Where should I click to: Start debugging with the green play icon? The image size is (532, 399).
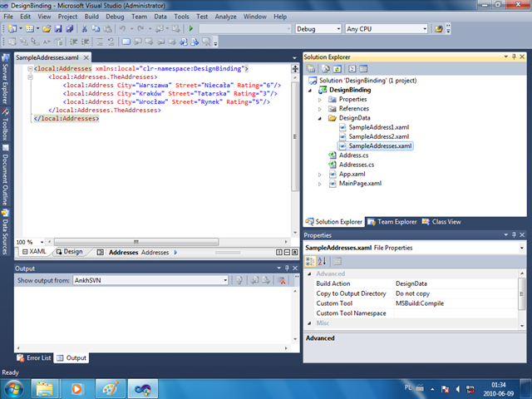pyautogui.click(x=191, y=29)
